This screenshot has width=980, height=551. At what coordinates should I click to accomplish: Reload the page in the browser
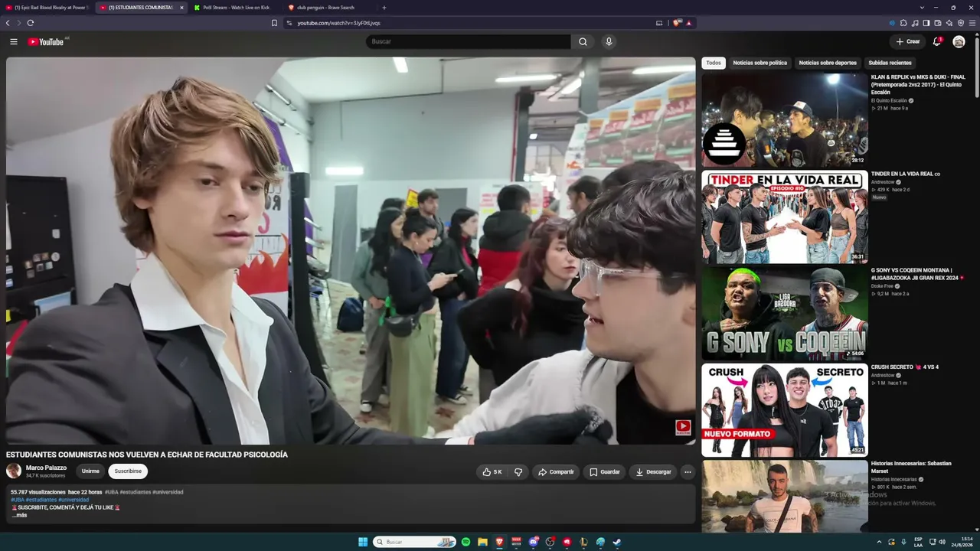[x=31, y=23]
